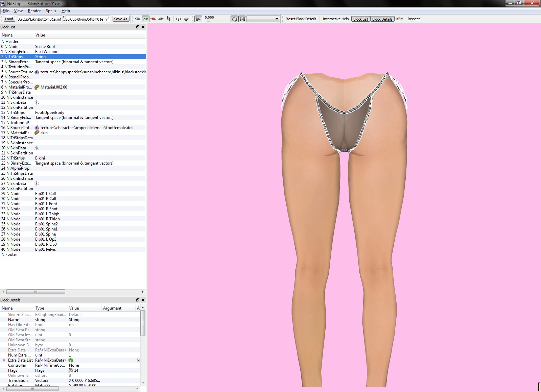Open the Render menu
The image size is (541, 392).
click(x=34, y=11)
